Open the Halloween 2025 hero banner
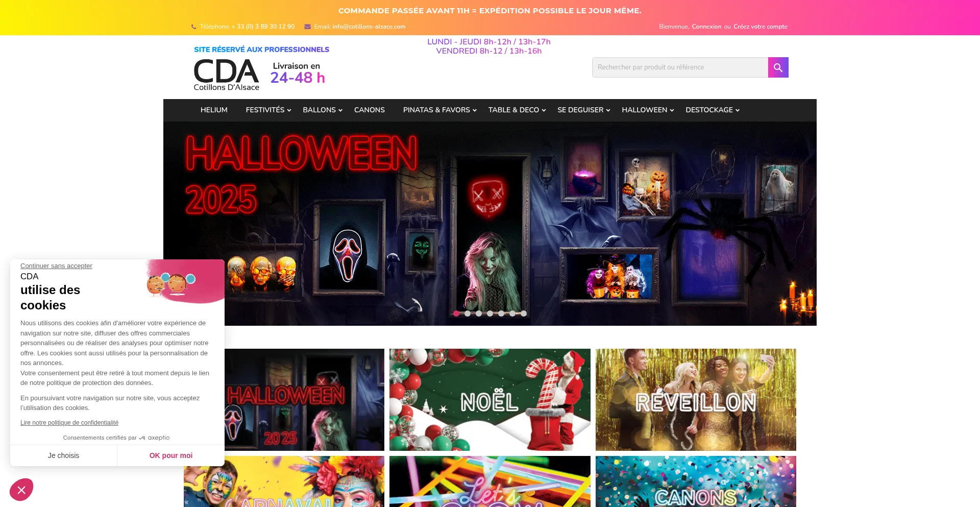This screenshot has height=507, width=980. click(x=490, y=224)
